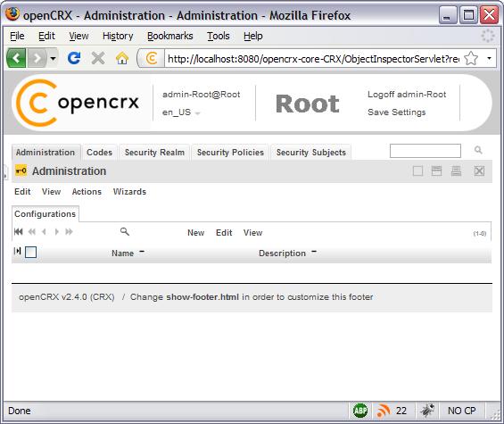504x424 pixels.
Task: Click the (1-0) grid row counter
Action: click(x=480, y=234)
